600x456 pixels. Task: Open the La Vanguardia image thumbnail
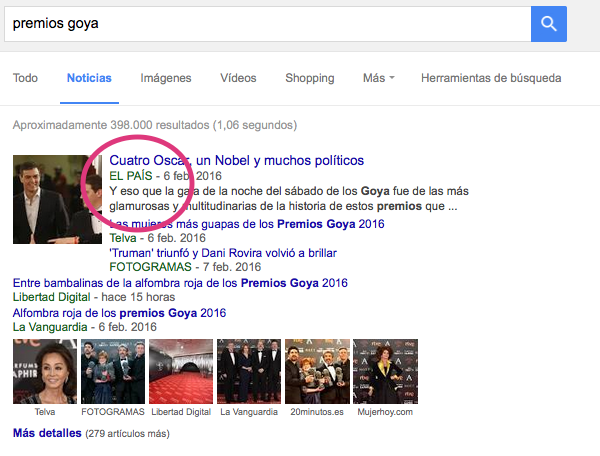tap(249, 371)
